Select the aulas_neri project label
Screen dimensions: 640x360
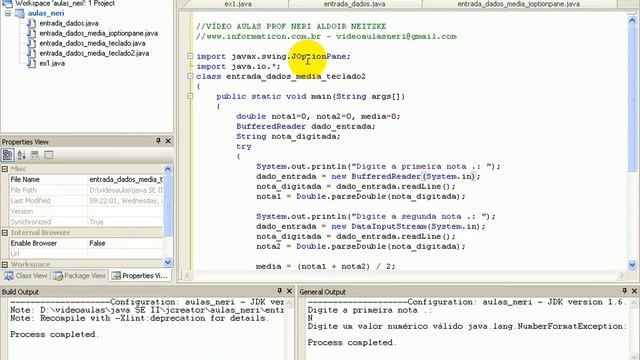(x=46, y=13)
